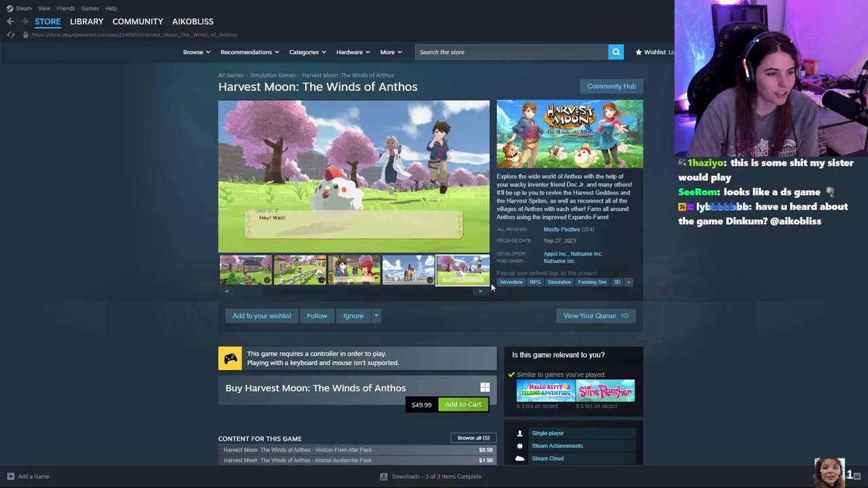Image resolution: width=868 pixels, height=488 pixels.
Task: Open the AIKOBLISS profile tab
Action: click(193, 22)
